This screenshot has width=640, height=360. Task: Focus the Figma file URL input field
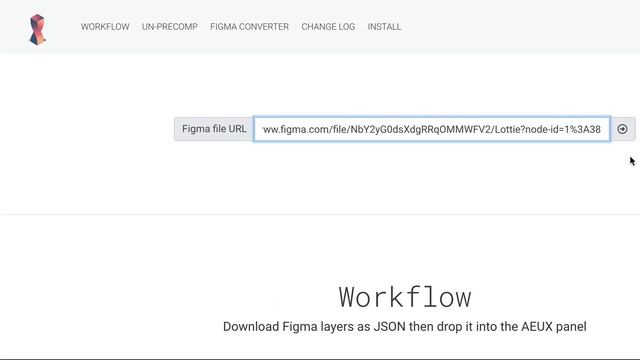(432, 129)
